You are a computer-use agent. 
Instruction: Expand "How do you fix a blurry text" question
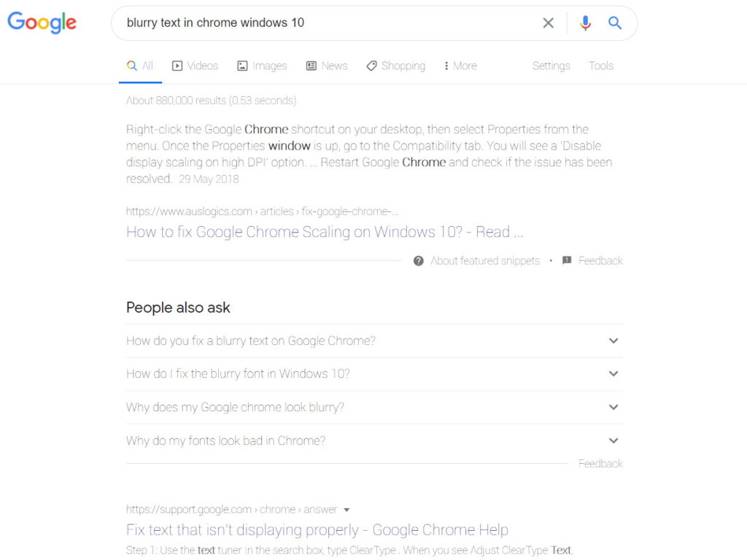pyautogui.click(x=614, y=341)
